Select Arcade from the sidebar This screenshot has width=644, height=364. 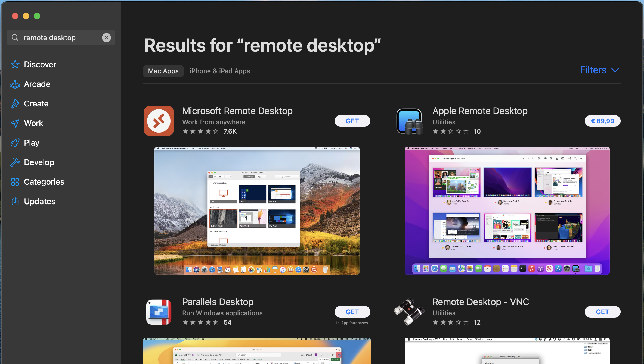tap(37, 84)
